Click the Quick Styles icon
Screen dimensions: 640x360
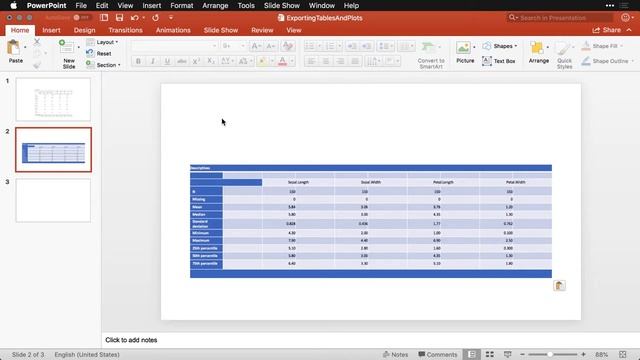tap(564, 48)
